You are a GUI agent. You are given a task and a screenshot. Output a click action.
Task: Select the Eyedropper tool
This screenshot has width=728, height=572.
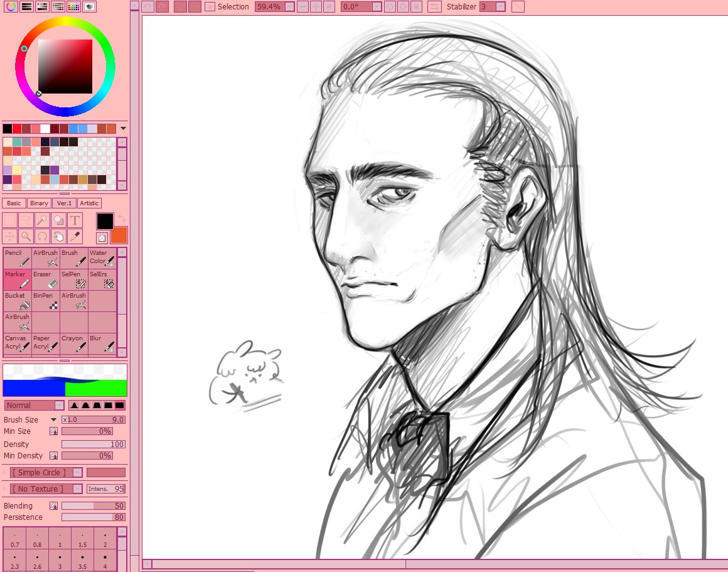click(75, 236)
